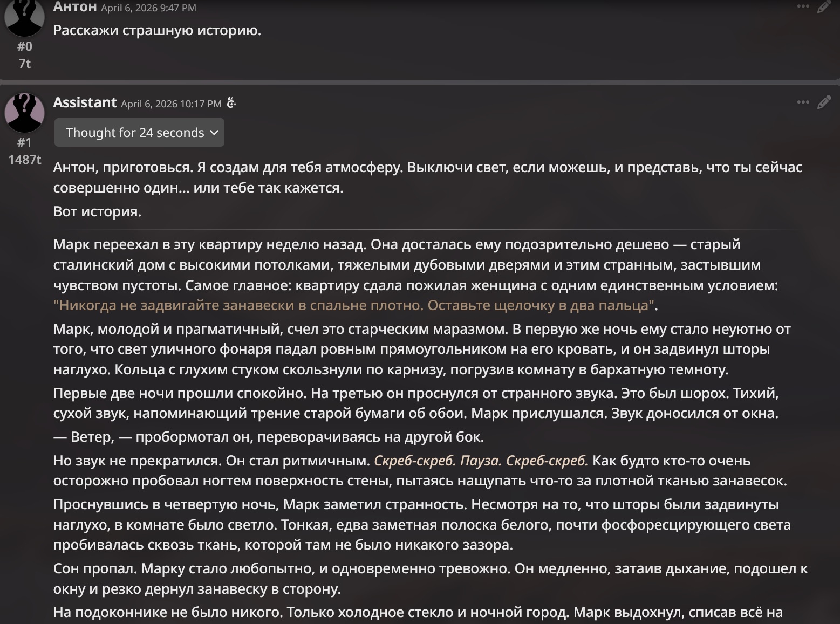Click the Assistant's silhouette avatar
Screen dimensions: 840x624
tap(24, 112)
